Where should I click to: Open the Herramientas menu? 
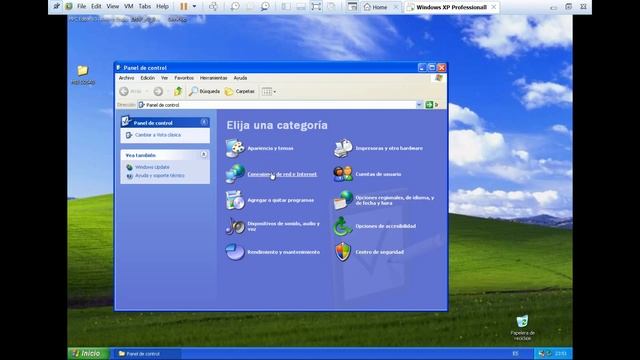click(x=213, y=78)
